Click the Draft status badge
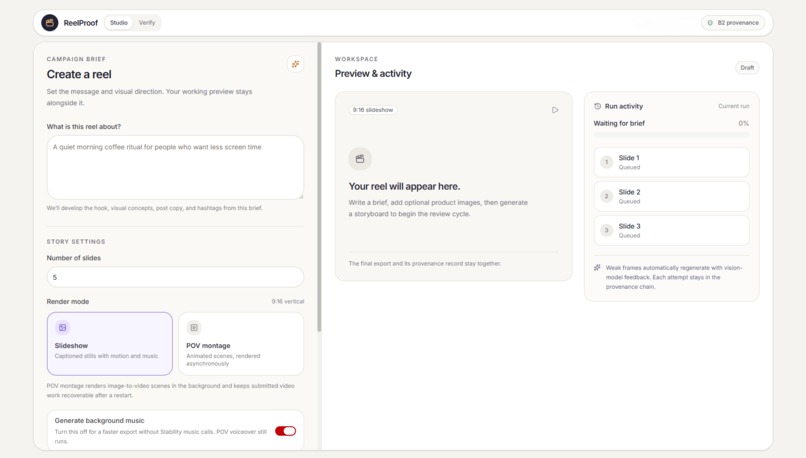 click(x=747, y=68)
